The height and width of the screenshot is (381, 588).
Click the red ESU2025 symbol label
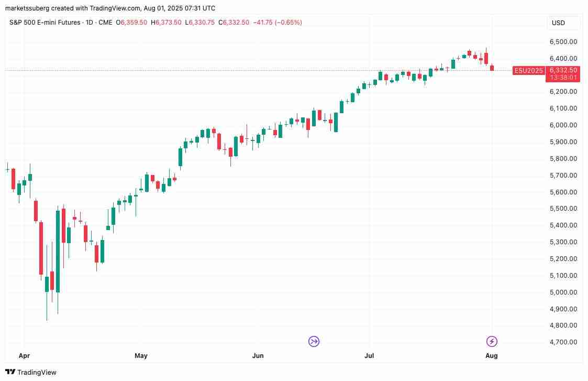[528, 71]
